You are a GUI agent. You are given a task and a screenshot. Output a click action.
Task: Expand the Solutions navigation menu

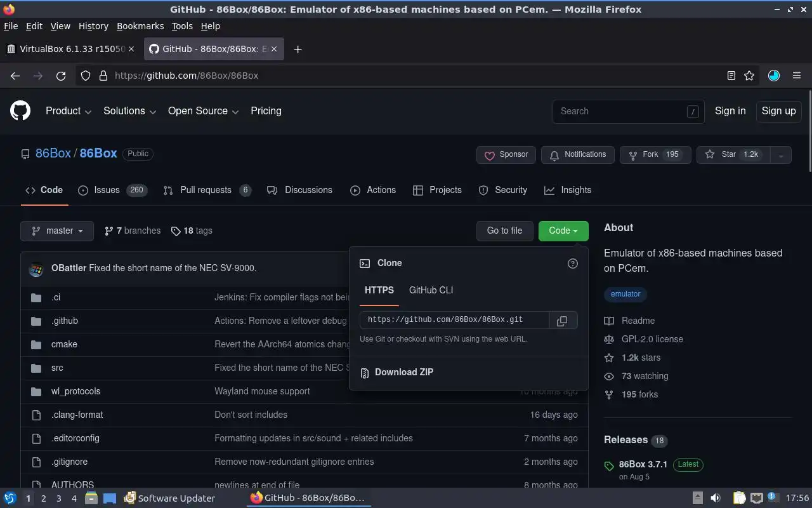click(x=129, y=111)
